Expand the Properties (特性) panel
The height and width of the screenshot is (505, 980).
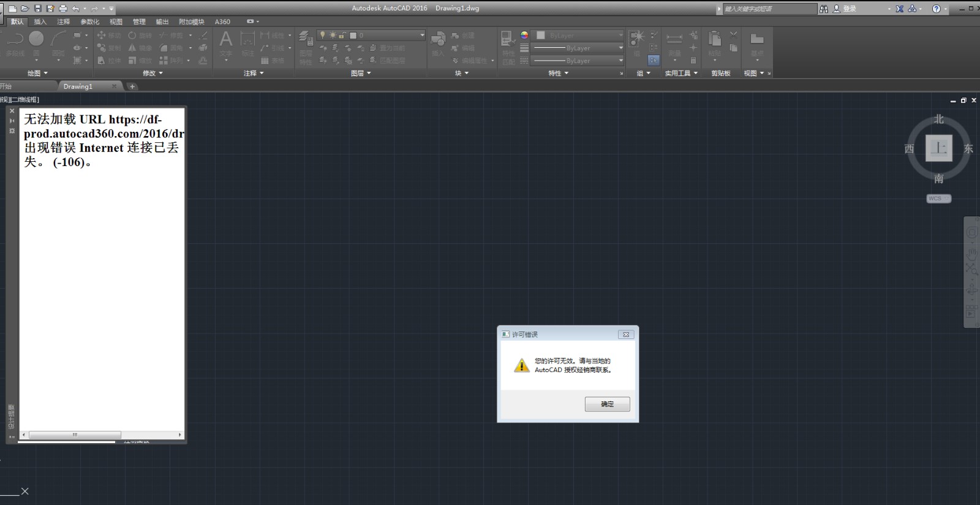tap(558, 73)
